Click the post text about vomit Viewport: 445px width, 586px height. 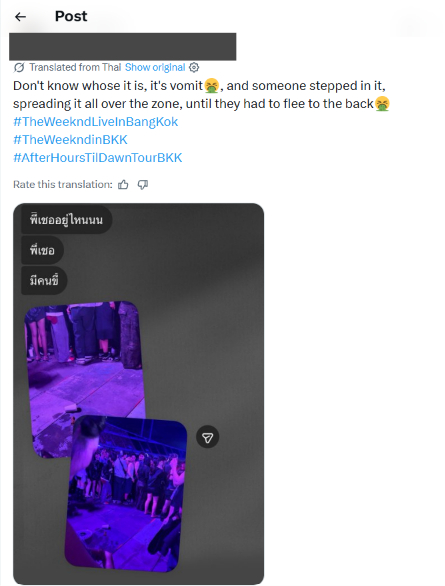(201, 95)
